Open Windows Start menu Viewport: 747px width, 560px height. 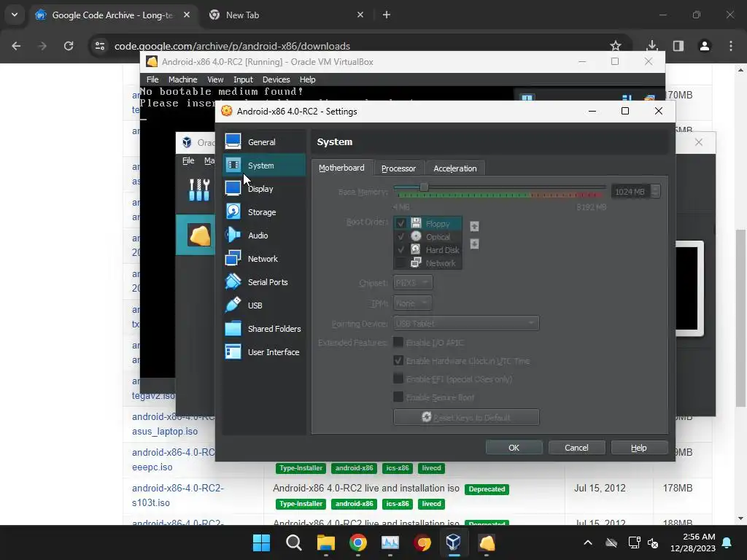coord(261,542)
